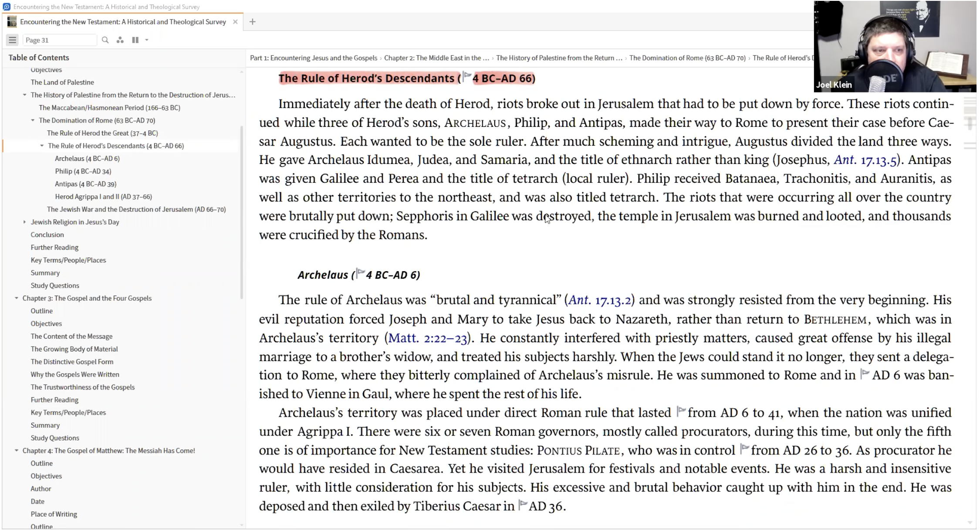980x531 pixels.
Task: Click flag icon before from AD 26
Action: [x=744, y=448]
